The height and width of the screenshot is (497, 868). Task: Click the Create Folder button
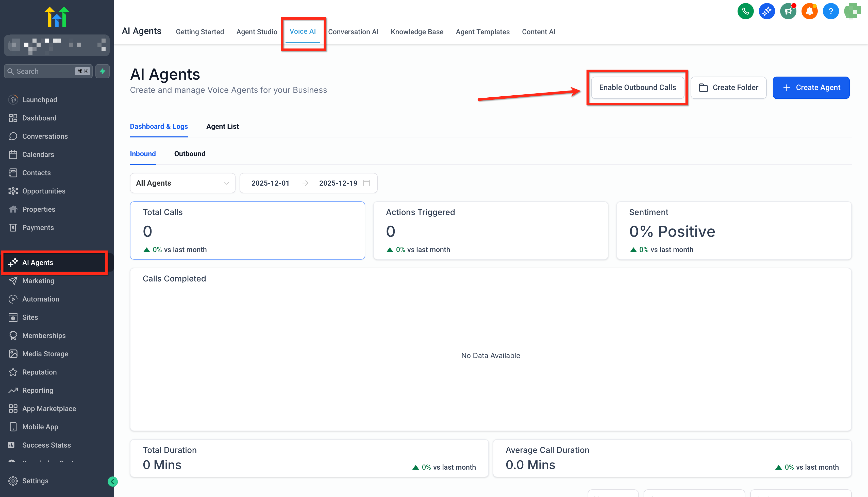coord(728,87)
